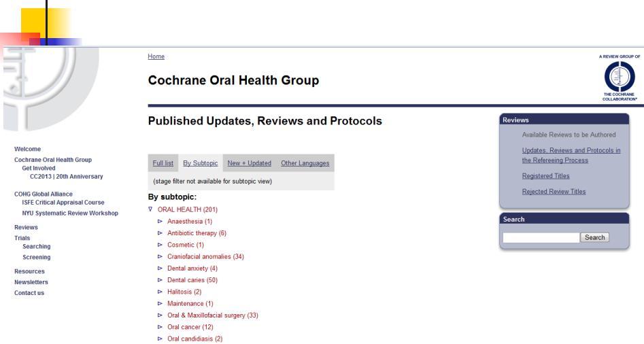Open the Rejected Review Titles link
This screenshot has height=344, width=644.
point(554,191)
